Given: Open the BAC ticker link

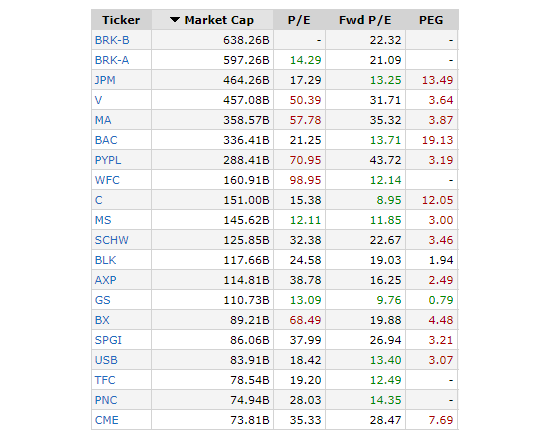Looking at the screenshot, I should (106, 140).
